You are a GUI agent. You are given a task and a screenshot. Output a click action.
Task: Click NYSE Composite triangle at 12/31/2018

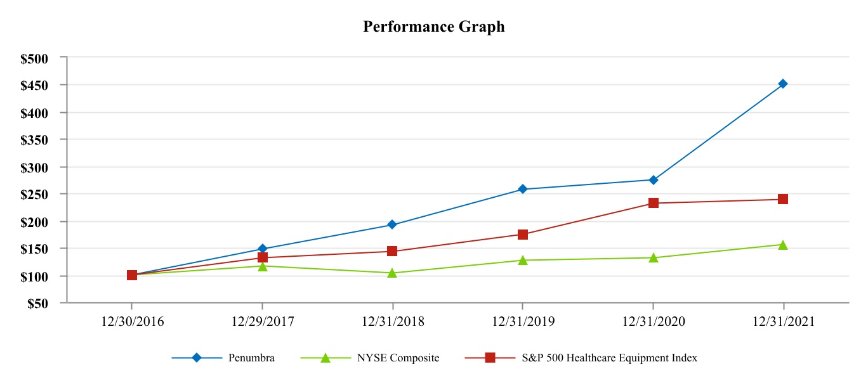(392, 273)
